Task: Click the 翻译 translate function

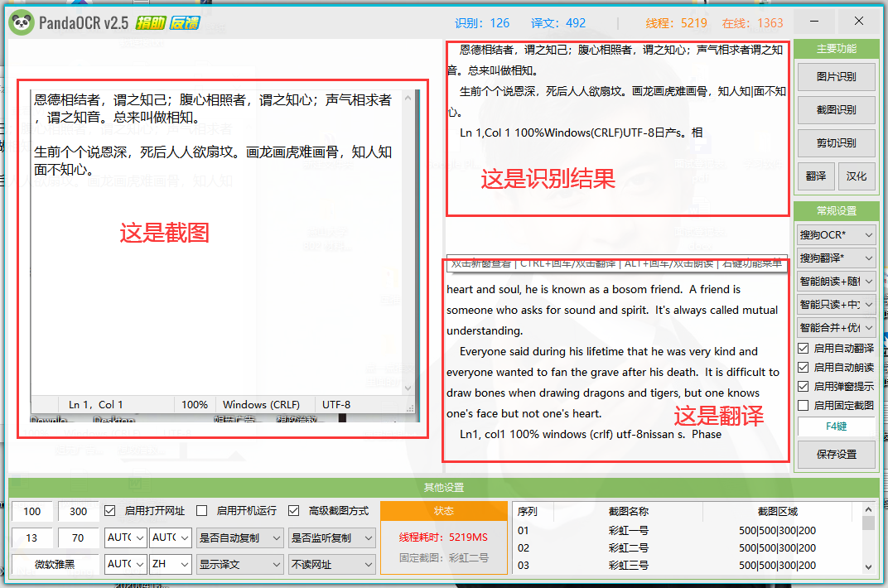Action: 816,176
